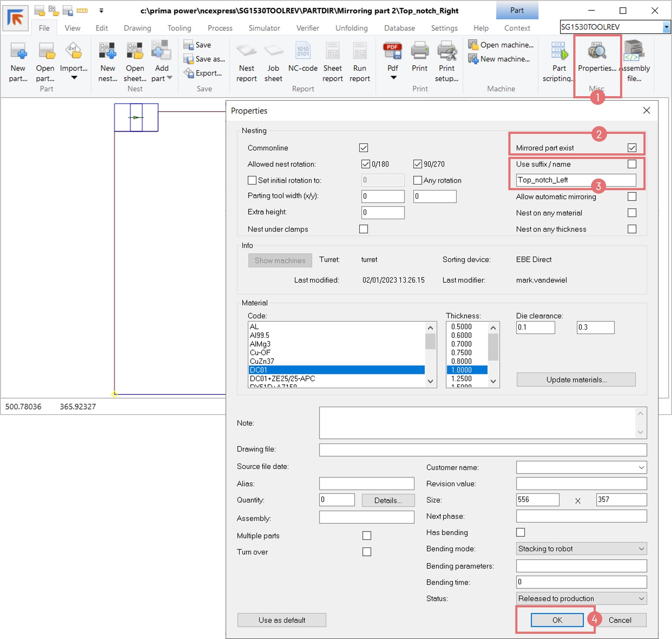The height and width of the screenshot is (639, 672).
Task: Launch Part scripting tool
Action: (559, 52)
